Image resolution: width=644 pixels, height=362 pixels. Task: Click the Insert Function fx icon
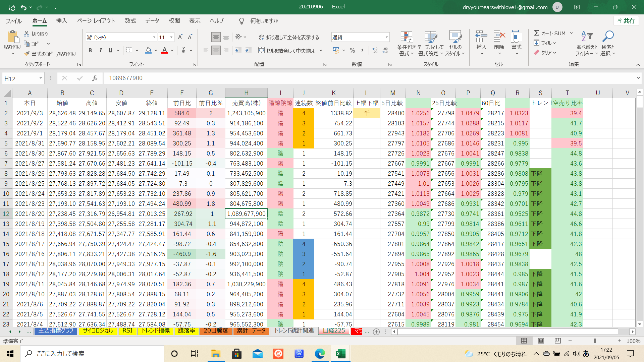click(95, 78)
